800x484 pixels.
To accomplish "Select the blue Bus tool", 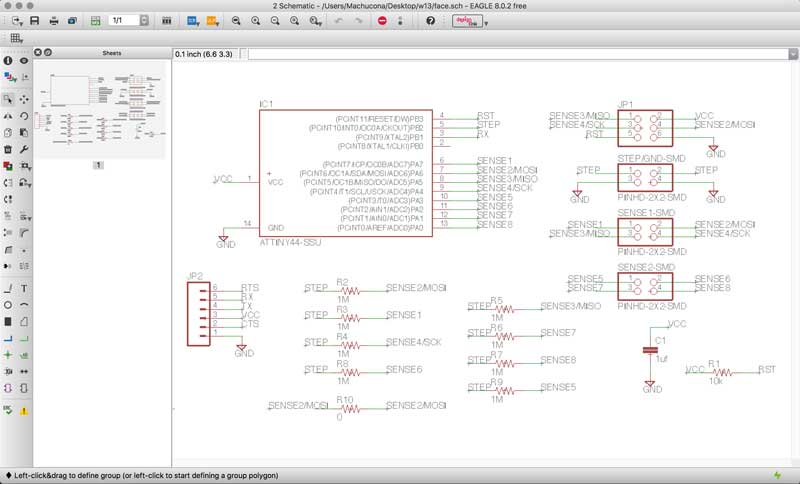I will [x=8, y=339].
